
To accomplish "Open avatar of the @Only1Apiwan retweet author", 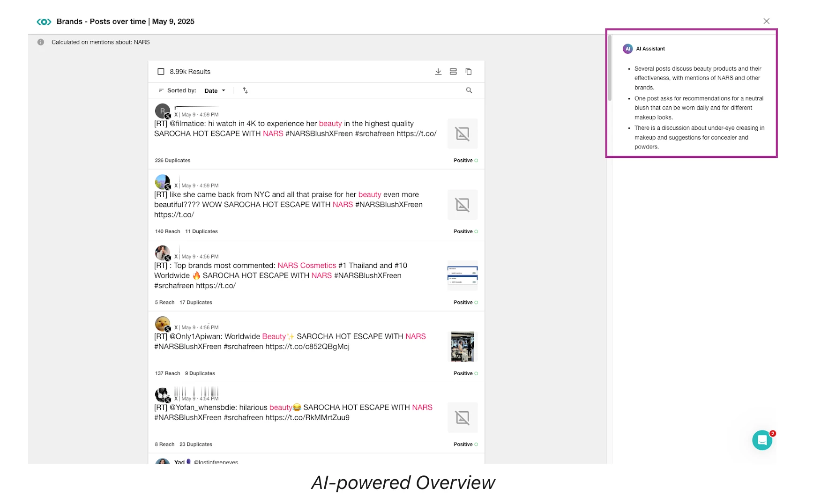I will [x=163, y=324].
